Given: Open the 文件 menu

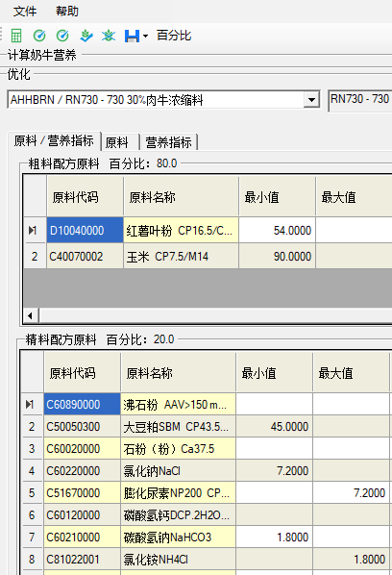Looking at the screenshot, I should pos(25,12).
